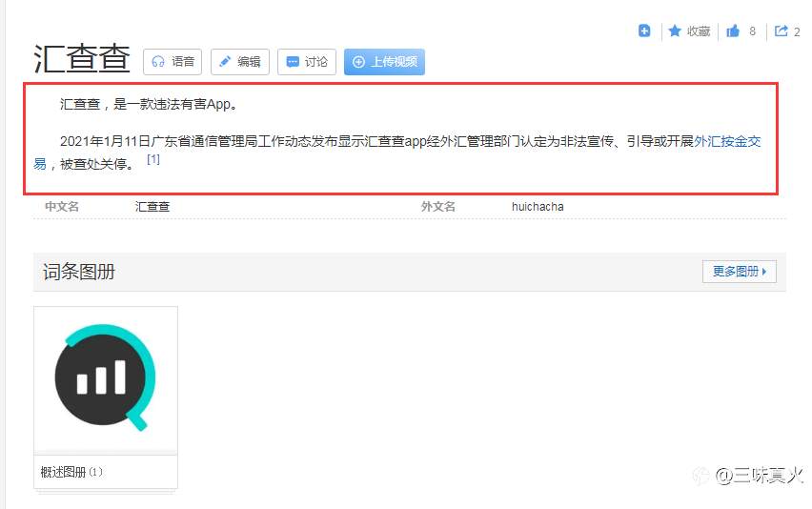Image resolution: width=812 pixels, height=509 pixels.
Task: Click the 概述图册 (1) caption
Action: [x=71, y=472]
